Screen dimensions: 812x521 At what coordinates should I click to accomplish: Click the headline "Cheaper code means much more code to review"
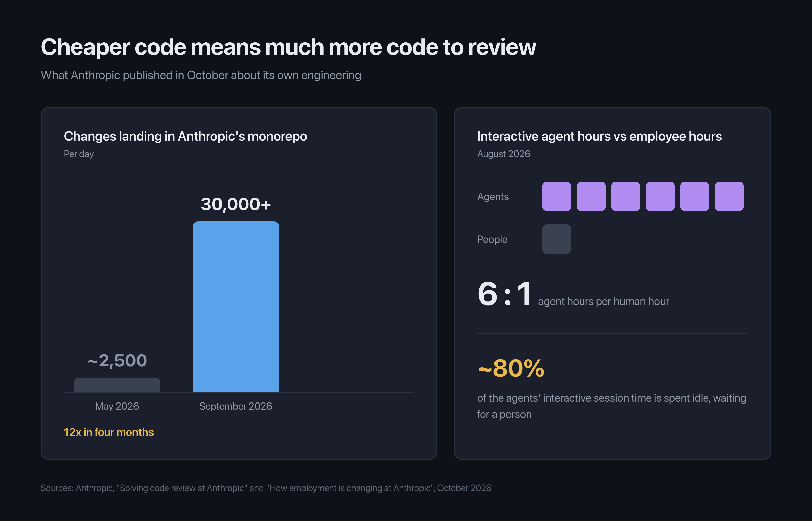[288, 47]
